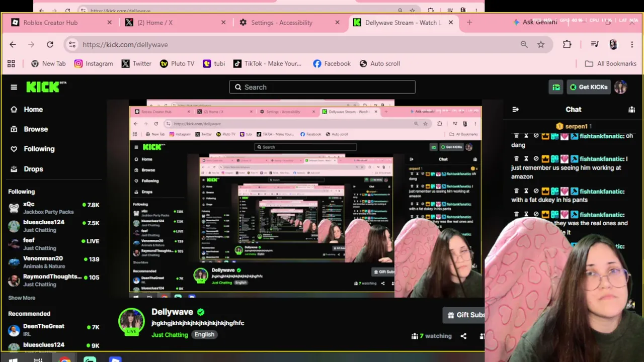
Task: Open the All Bookmarks folder
Action: 611,63
